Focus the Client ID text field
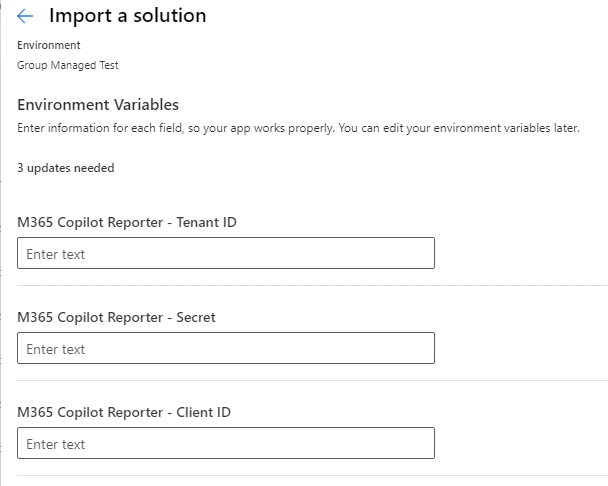This screenshot has width=608, height=486. (x=226, y=443)
